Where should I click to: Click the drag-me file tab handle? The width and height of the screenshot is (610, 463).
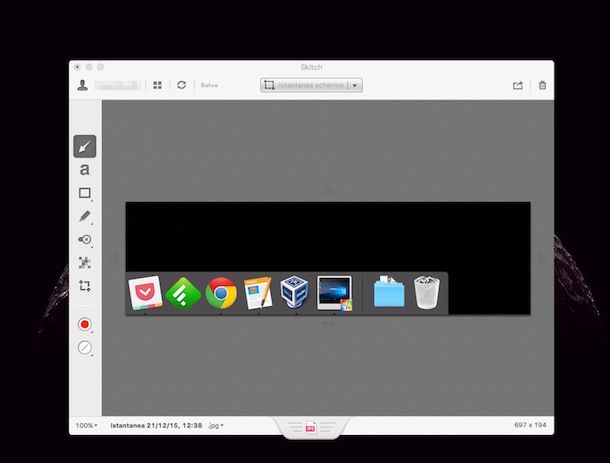[x=310, y=427]
